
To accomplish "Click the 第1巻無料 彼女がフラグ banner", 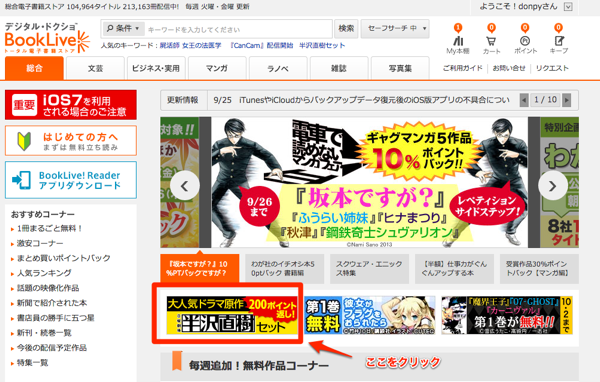I will (x=370, y=315).
